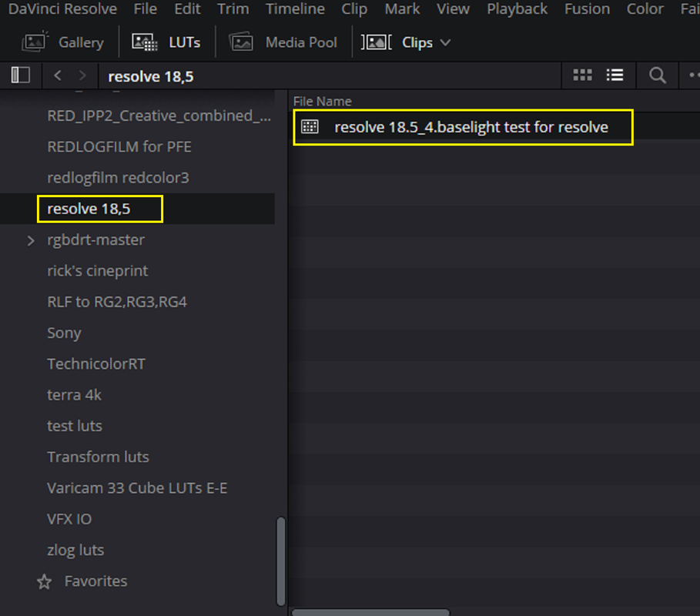Open the LUT panel options dots menu
The height and width of the screenshot is (616, 700).
click(x=694, y=75)
